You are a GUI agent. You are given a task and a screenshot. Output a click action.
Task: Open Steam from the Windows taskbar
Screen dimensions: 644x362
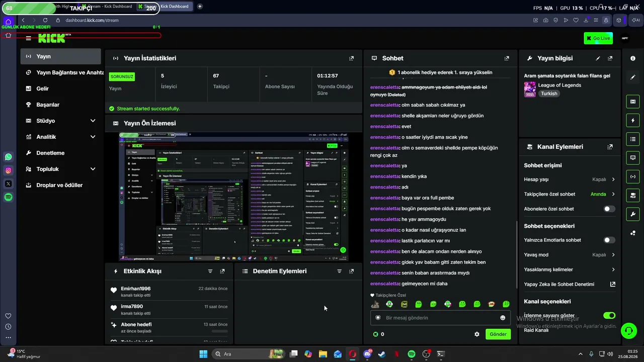[382, 354]
